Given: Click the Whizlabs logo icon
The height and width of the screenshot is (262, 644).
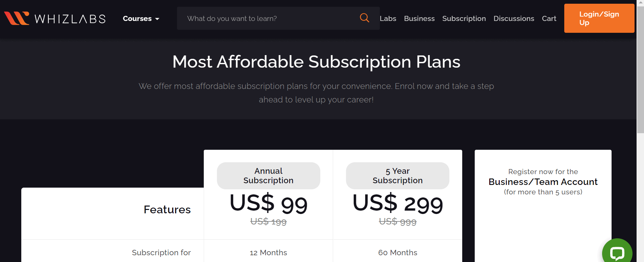Looking at the screenshot, I should click(17, 18).
